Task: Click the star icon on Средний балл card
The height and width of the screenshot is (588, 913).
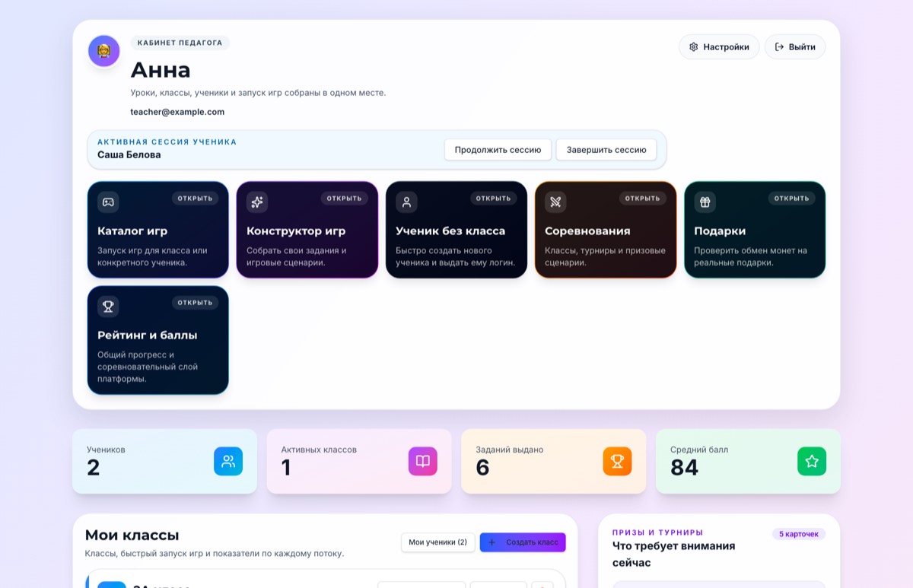Action: [812, 461]
